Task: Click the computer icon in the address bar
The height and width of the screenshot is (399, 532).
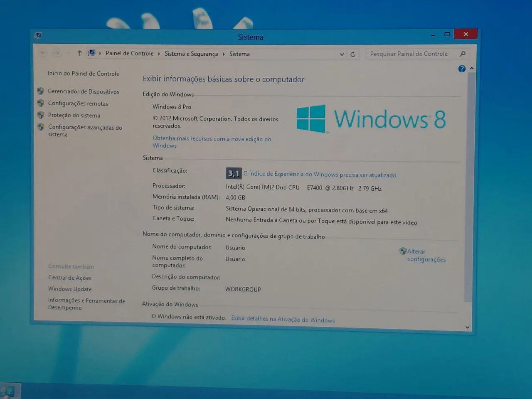Action: [91, 53]
